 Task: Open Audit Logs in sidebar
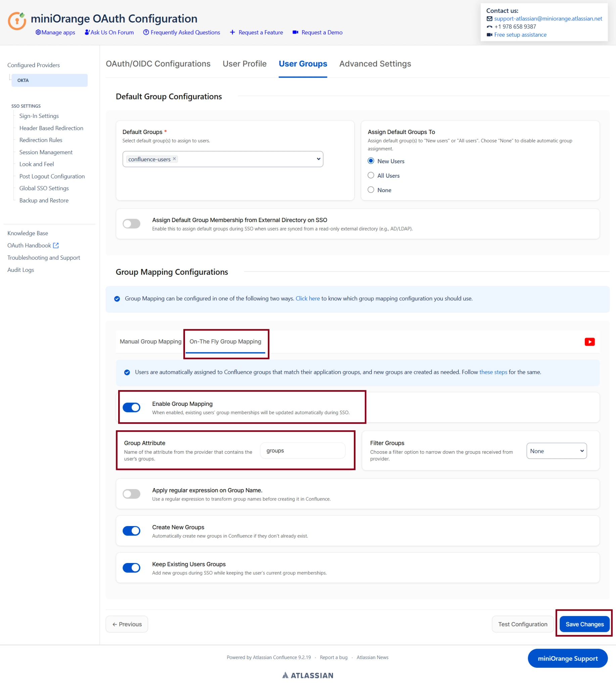click(x=21, y=270)
